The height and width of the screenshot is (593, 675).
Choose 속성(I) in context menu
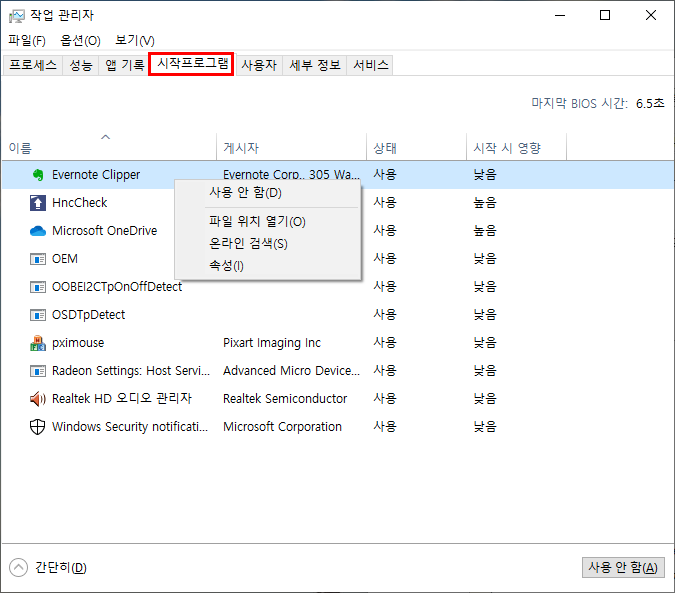[x=267, y=266]
